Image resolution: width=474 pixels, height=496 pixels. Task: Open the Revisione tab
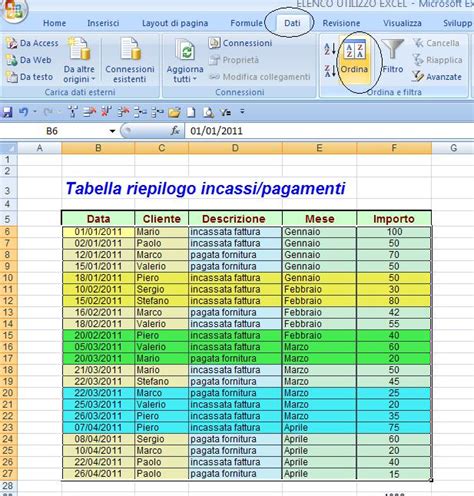pos(341,23)
